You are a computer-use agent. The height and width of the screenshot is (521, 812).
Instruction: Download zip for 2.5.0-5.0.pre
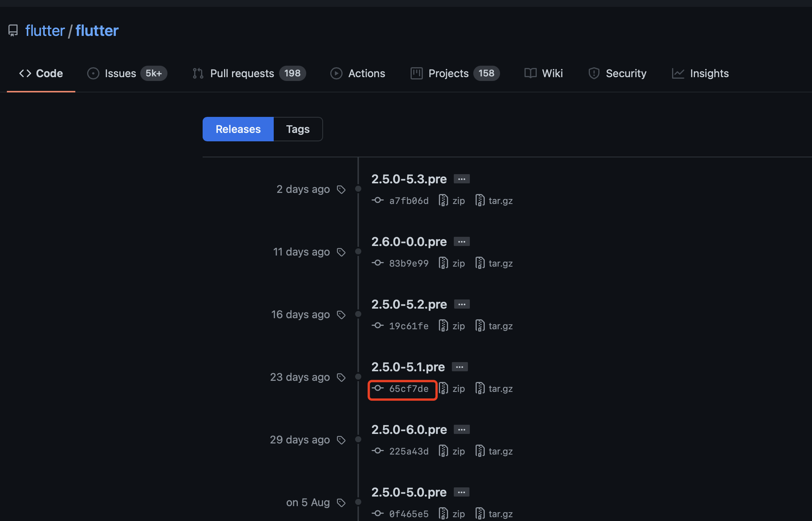[452, 514]
